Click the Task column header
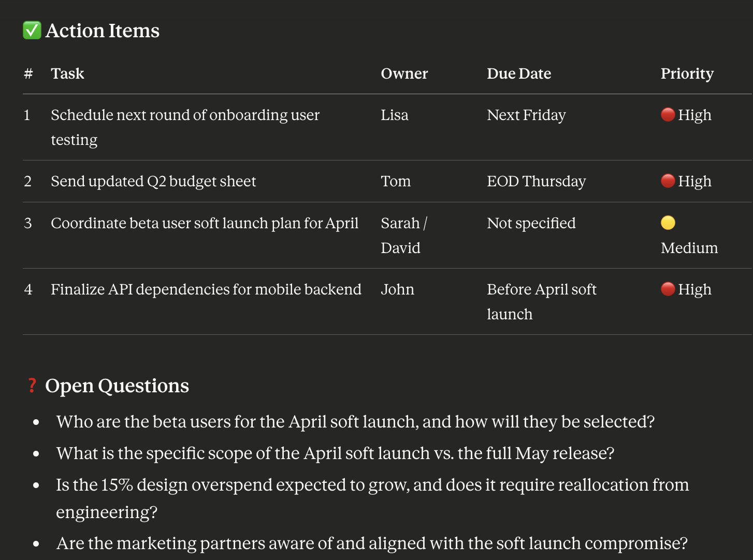 [67, 73]
